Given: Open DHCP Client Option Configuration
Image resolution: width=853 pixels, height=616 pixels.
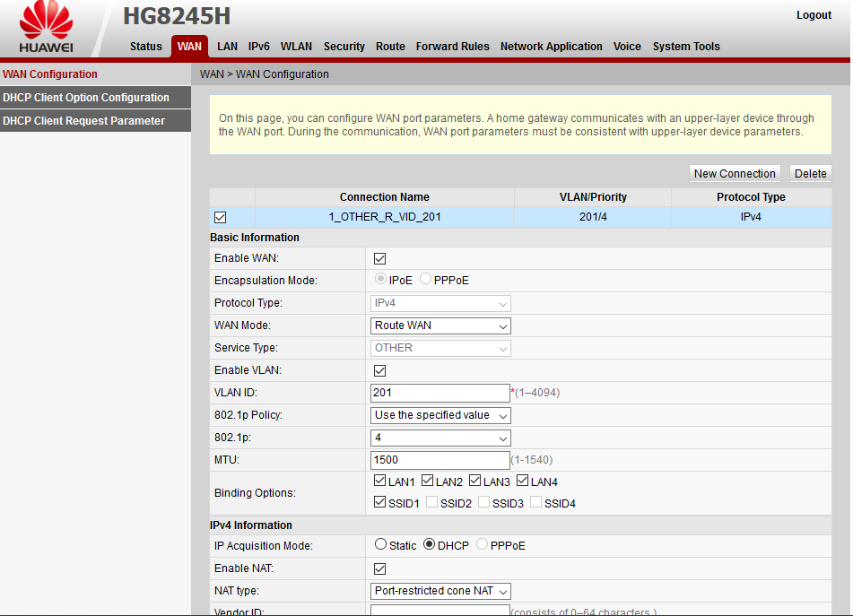Looking at the screenshot, I should [x=95, y=98].
